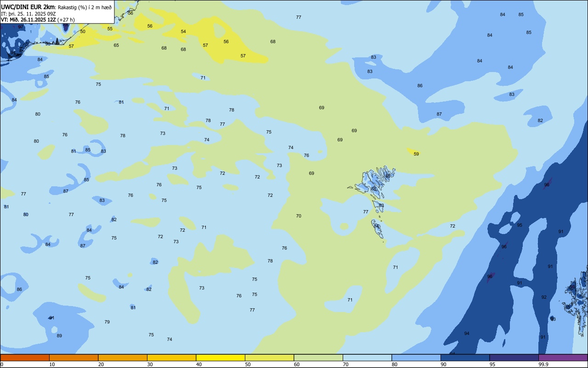Click the humidity value 92 on the map
This screenshot has width=588, height=368.
544,297
